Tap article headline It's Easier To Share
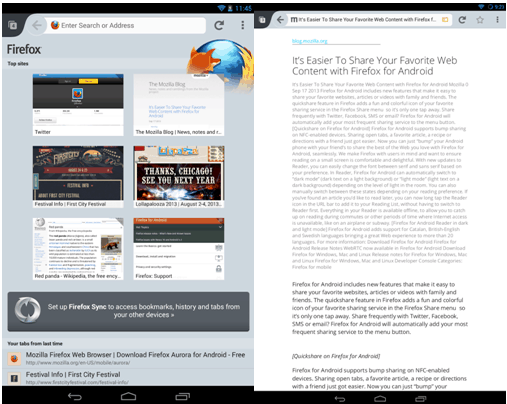Viewport: 507px width, 404px height. coord(375,66)
